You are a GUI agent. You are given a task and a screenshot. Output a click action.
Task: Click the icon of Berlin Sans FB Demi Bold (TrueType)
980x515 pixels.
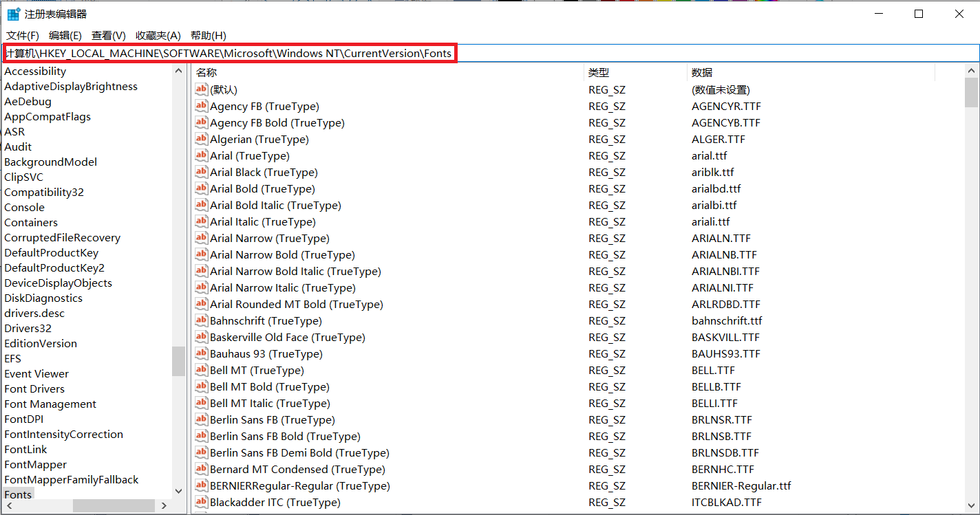click(201, 452)
